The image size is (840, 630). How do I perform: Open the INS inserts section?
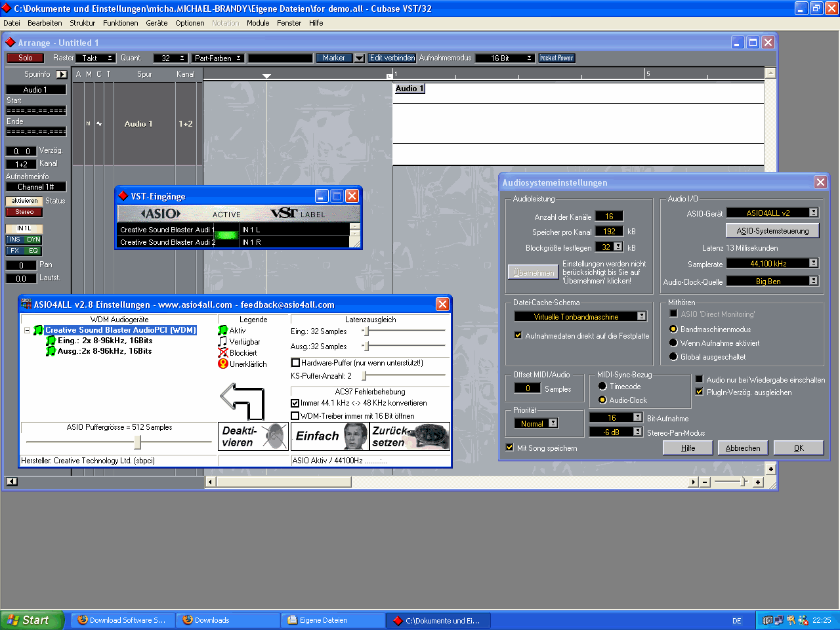14,240
